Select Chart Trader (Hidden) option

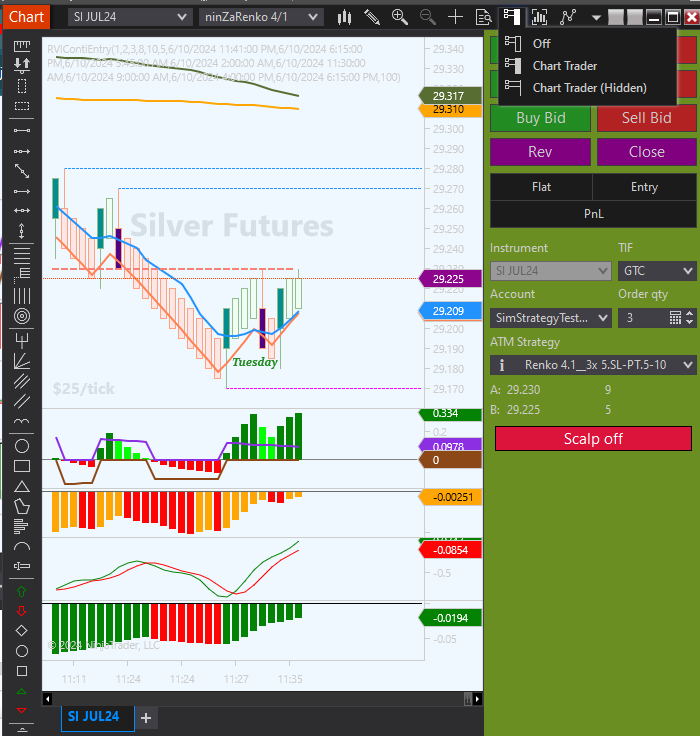587,88
